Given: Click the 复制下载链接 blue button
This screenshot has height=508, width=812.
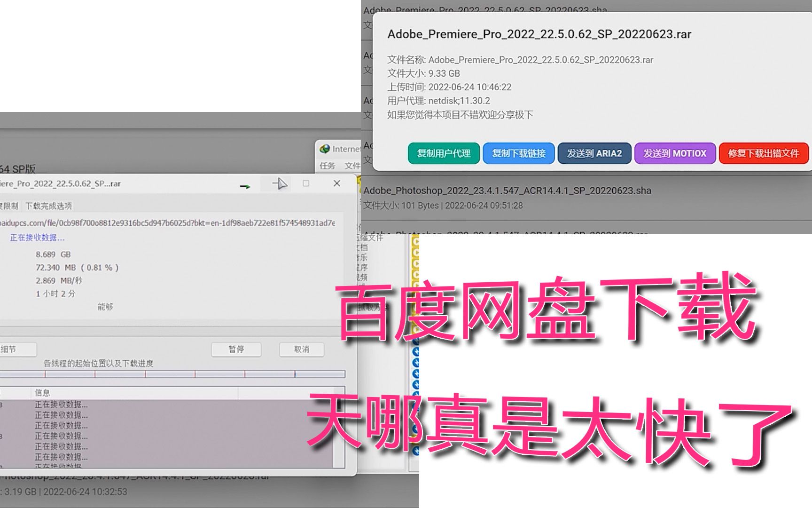Looking at the screenshot, I should (x=519, y=153).
